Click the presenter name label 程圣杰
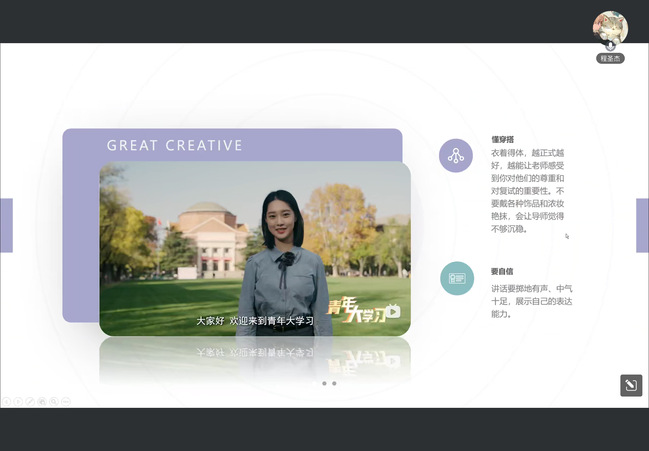 [x=610, y=59]
